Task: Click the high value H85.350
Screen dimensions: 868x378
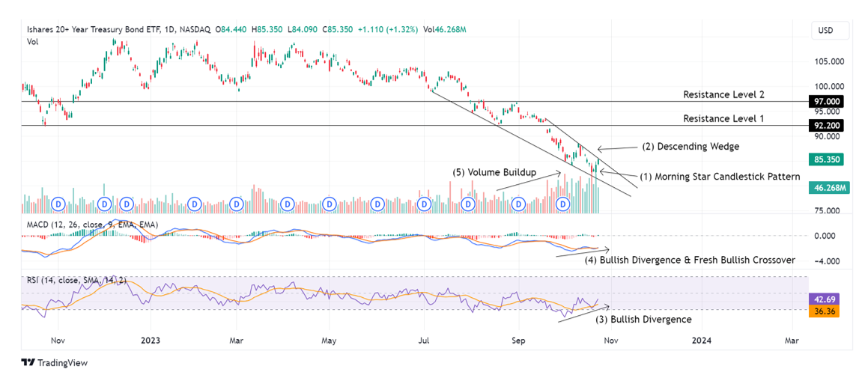Action: [267, 30]
